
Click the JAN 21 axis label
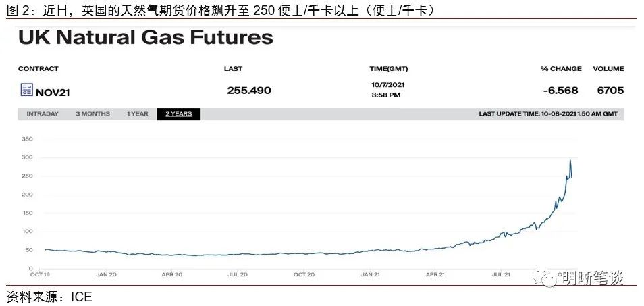point(370,274)
